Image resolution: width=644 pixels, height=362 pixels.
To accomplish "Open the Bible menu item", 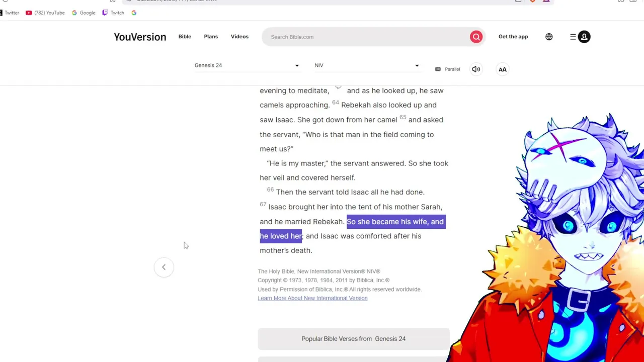I will coord(185,37).
